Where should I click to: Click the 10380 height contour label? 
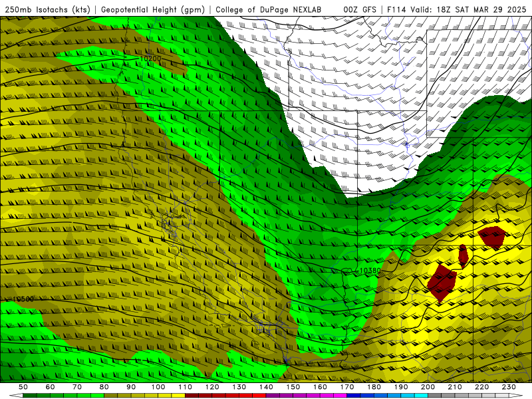pos(370,271)
